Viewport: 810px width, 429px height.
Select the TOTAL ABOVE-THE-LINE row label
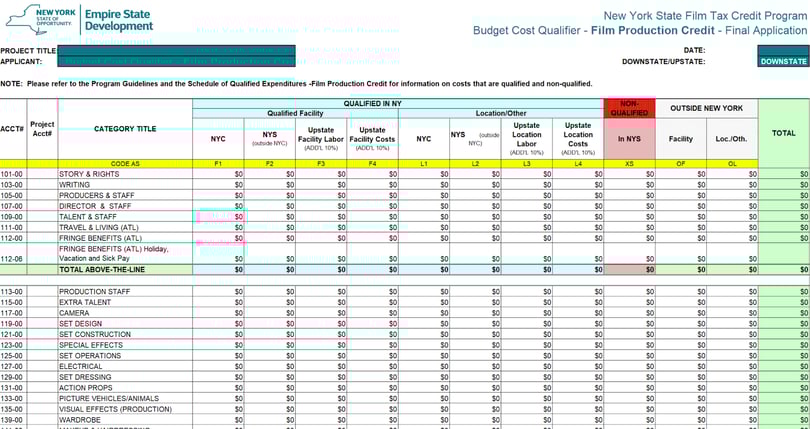[x=125, y=270]
